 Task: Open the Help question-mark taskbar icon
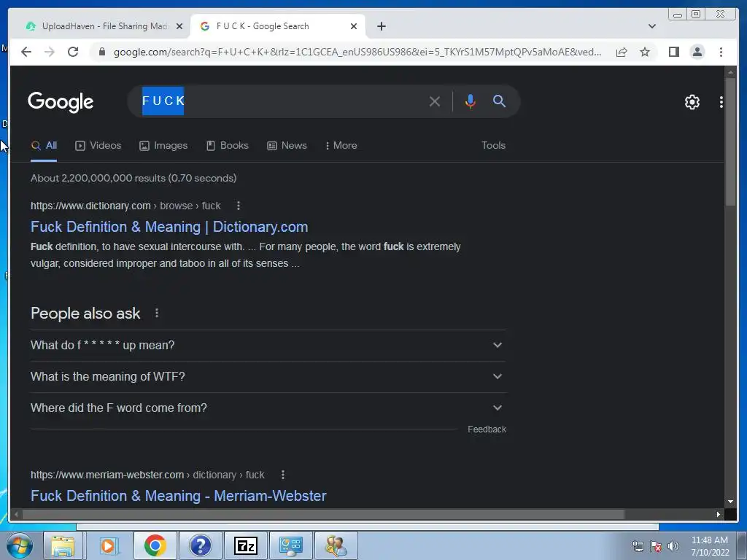pyautogui.click(x=200, y=545)
